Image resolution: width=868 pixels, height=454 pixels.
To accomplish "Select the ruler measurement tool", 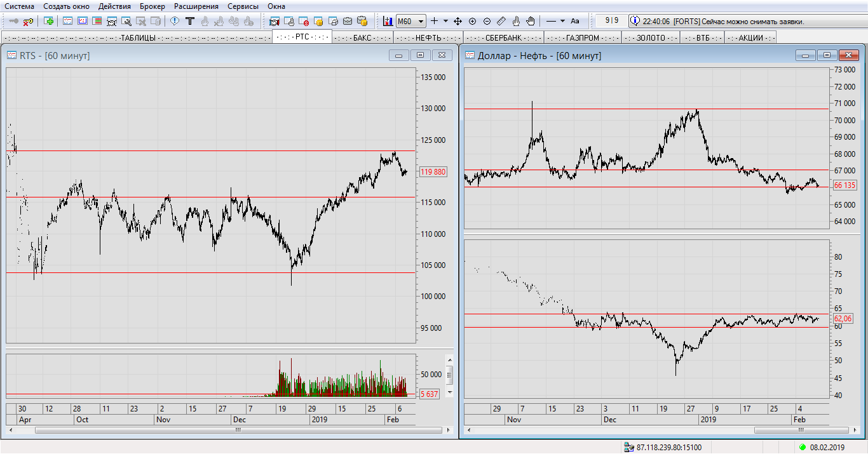I will [501, 21].
